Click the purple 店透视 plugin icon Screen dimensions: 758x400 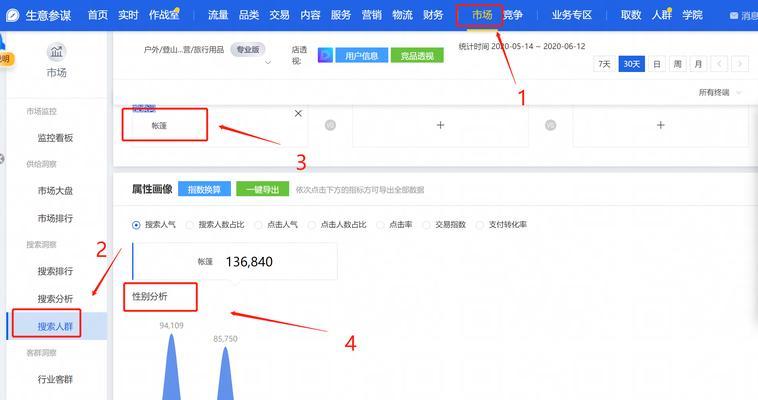click(325, 56)
